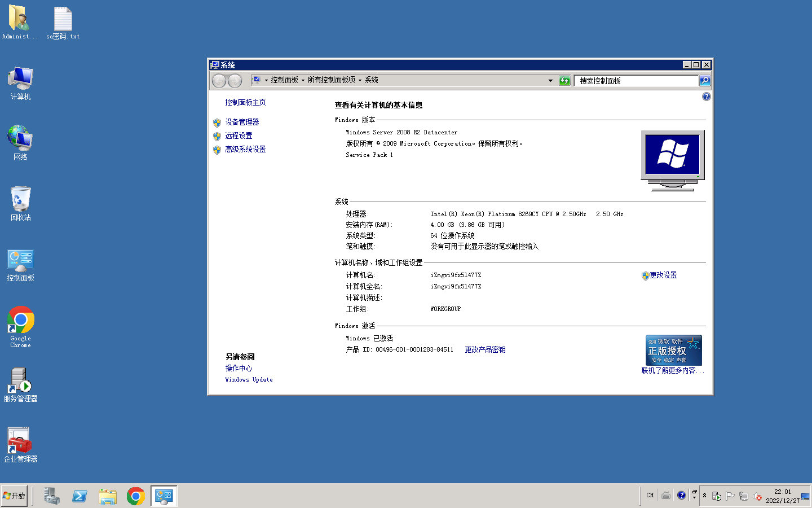Viewport: 812px width, 508px height.
Task: Click the green refresh button beside address bar
Action: point(564,81)
